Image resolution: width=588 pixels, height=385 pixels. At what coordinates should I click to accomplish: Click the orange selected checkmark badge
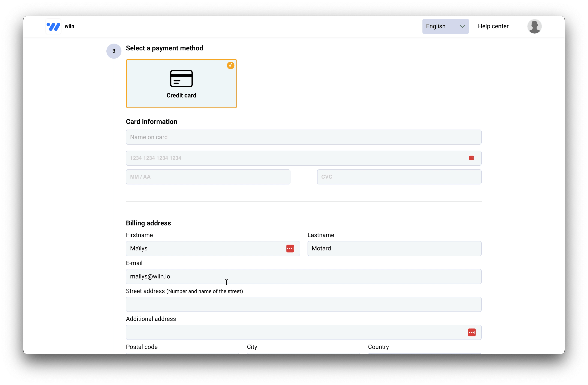pos(230,66)
